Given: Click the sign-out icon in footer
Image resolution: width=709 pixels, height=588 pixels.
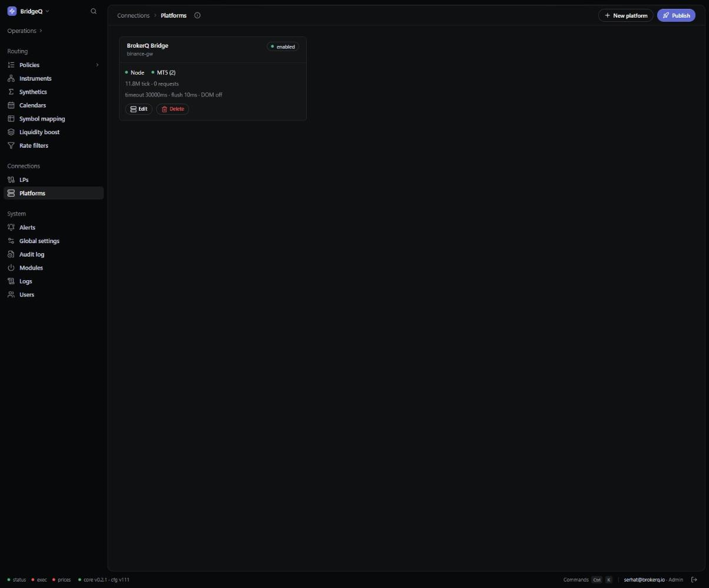Looking at the screenshot, I should [694, 580].
